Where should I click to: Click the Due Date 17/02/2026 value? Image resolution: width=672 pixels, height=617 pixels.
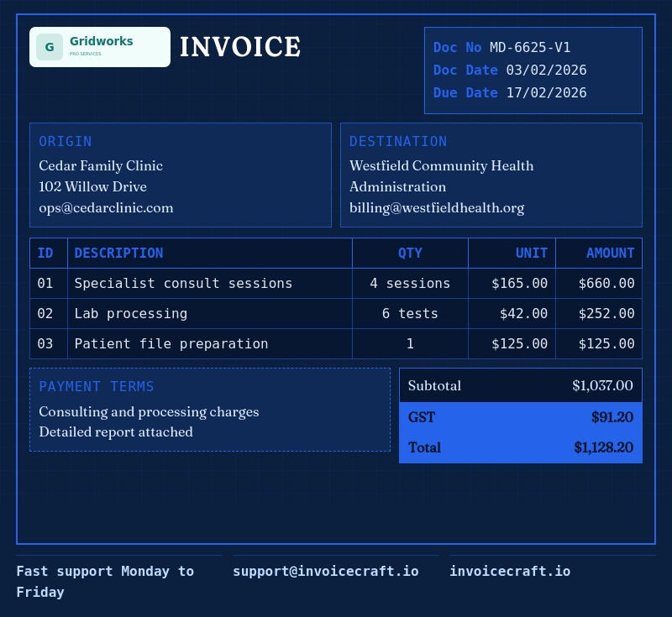click(547, 93)
